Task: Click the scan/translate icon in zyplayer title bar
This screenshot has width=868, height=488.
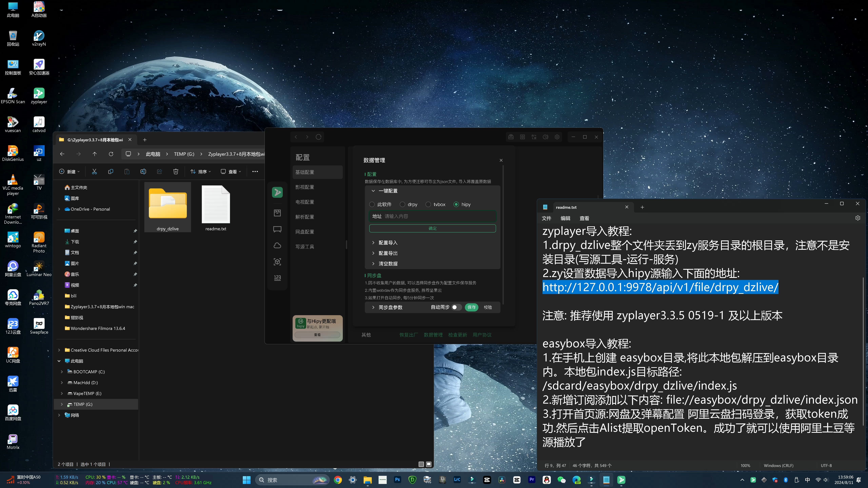Action: point(534,137)
